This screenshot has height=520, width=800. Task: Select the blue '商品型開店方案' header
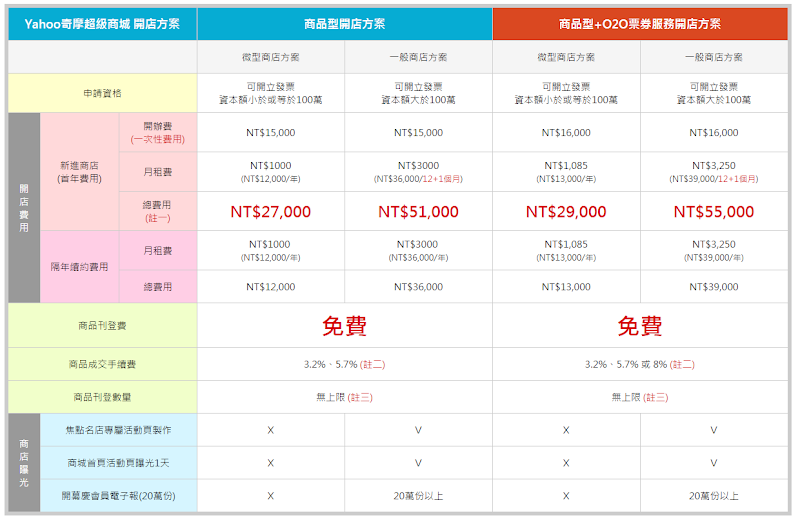click(345, 24)
